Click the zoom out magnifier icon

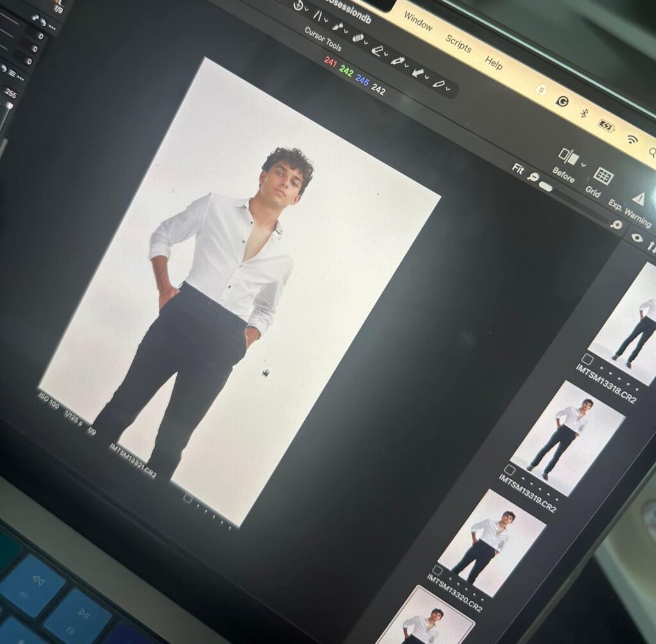click(x=532, y=177)
